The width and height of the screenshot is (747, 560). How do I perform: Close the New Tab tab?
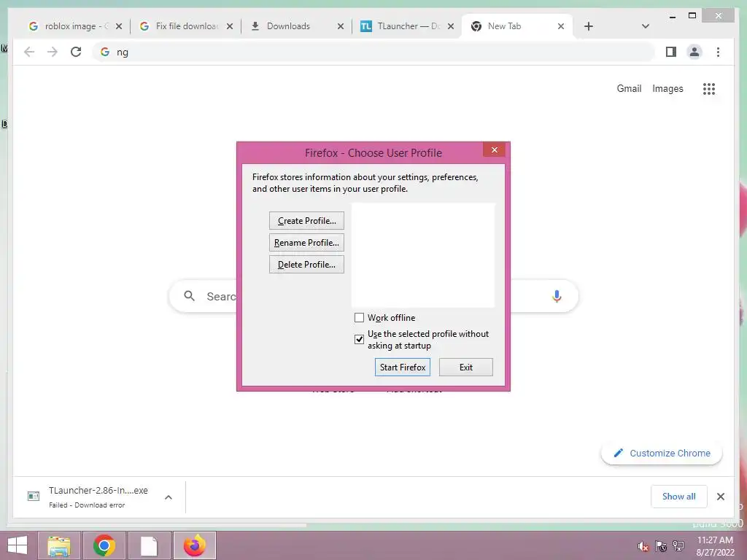pos(561,26)
